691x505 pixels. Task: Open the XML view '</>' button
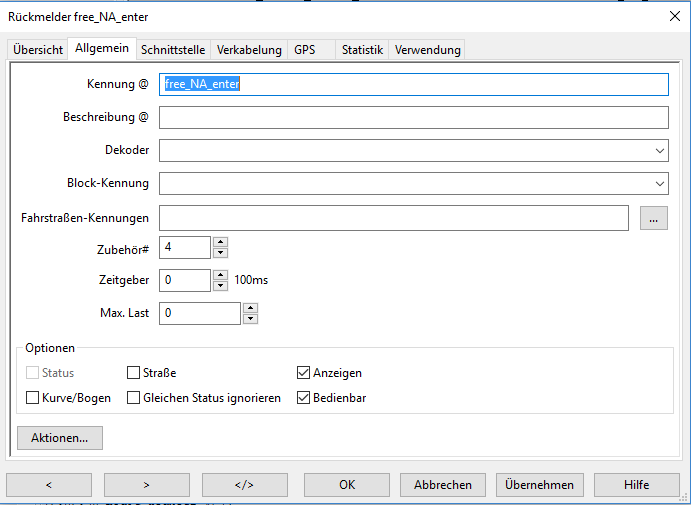point(244,485)
